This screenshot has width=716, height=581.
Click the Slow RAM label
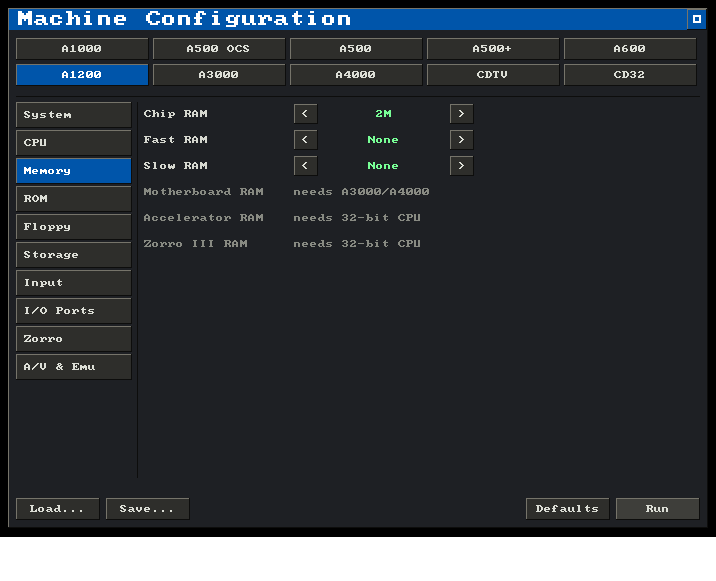[175, 166]
